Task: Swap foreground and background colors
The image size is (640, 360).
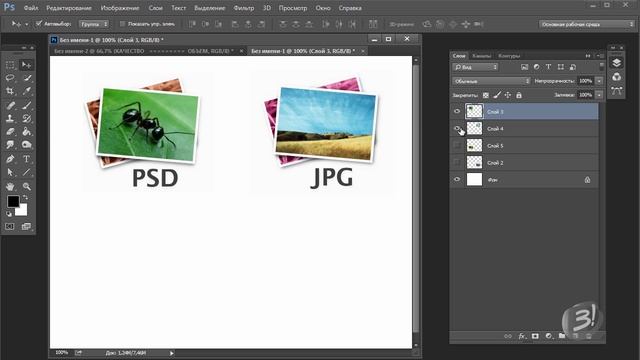Action: click(25, 198)
